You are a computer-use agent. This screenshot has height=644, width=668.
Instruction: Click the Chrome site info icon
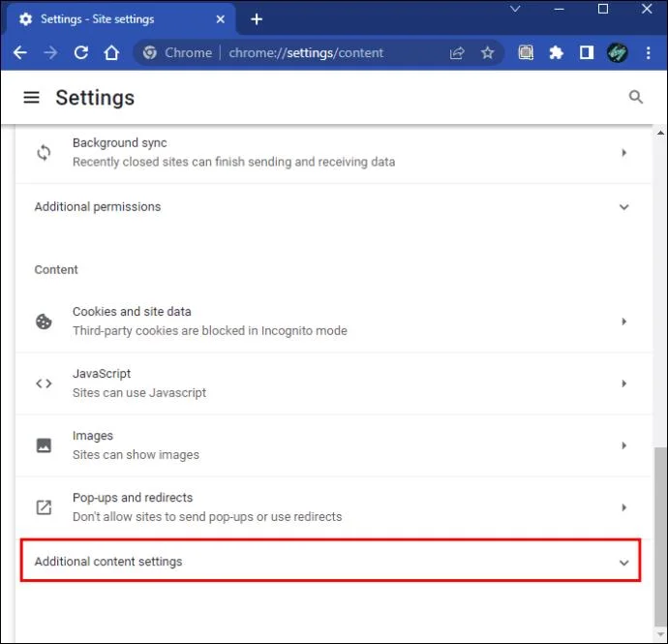149,53
